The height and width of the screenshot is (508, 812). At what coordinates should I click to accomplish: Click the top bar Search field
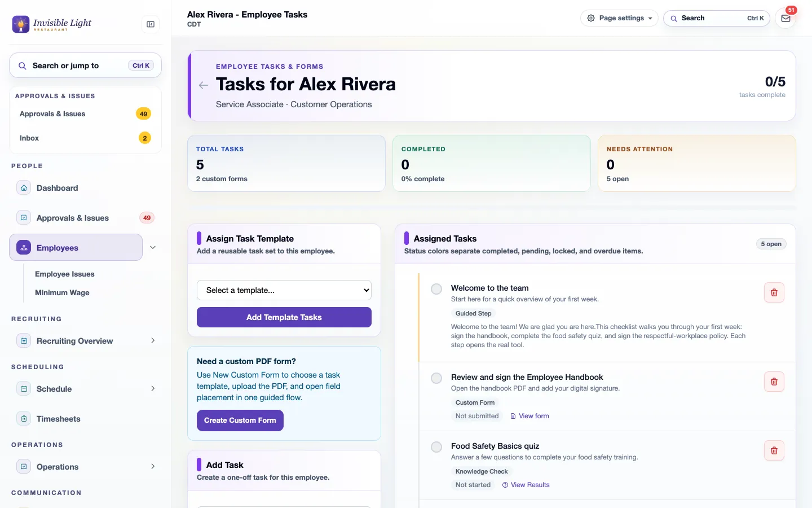pos(717,18)
